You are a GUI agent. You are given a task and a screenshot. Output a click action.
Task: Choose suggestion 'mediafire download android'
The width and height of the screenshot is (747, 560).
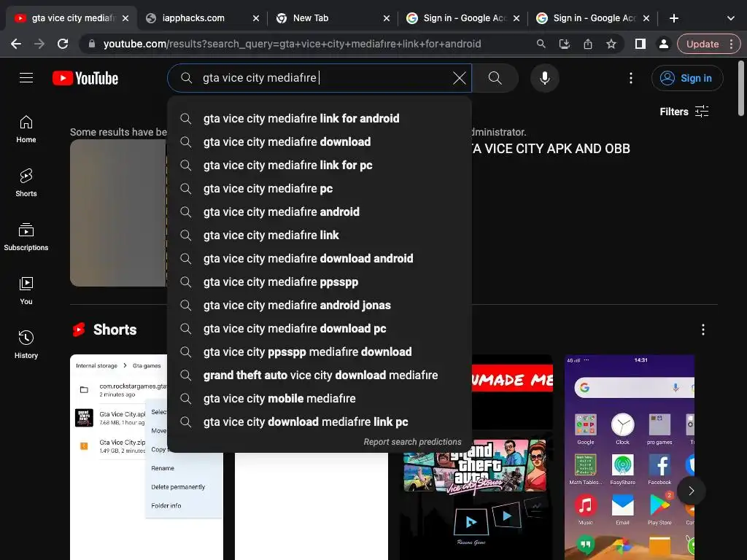coord(320,259)
